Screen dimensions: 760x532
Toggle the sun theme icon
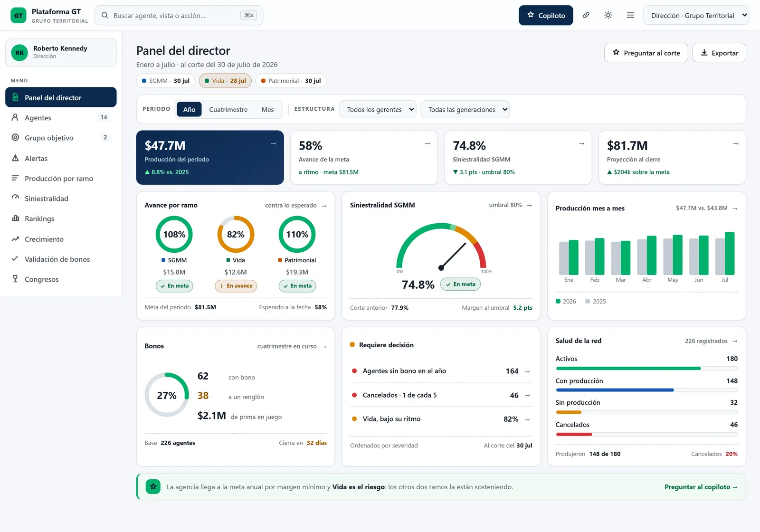pos(608,15)
